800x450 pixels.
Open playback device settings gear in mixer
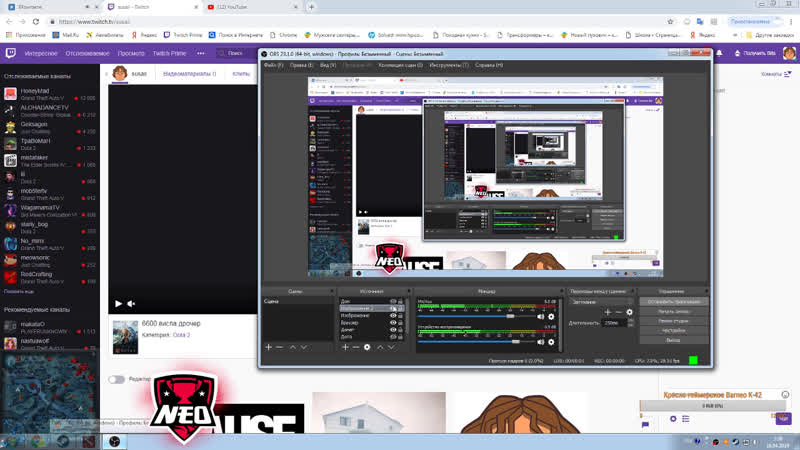[551, 342]
